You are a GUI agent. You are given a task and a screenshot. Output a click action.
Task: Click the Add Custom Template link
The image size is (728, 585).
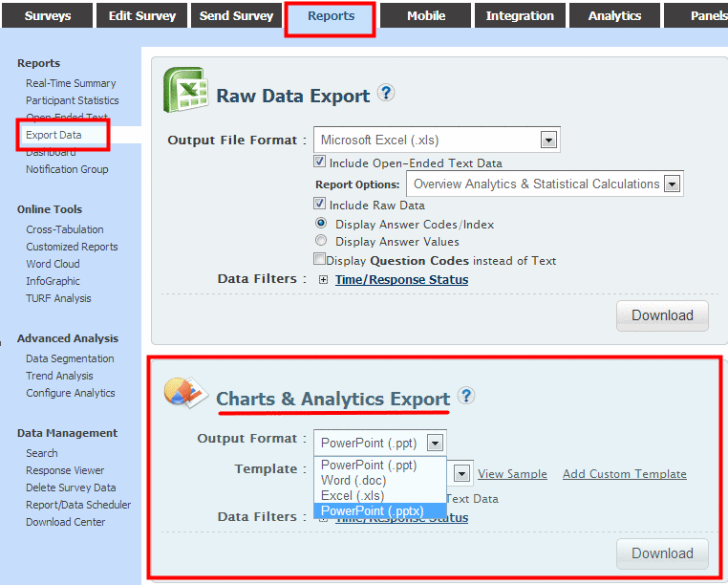pyautogui.click(x=624, y=474)
